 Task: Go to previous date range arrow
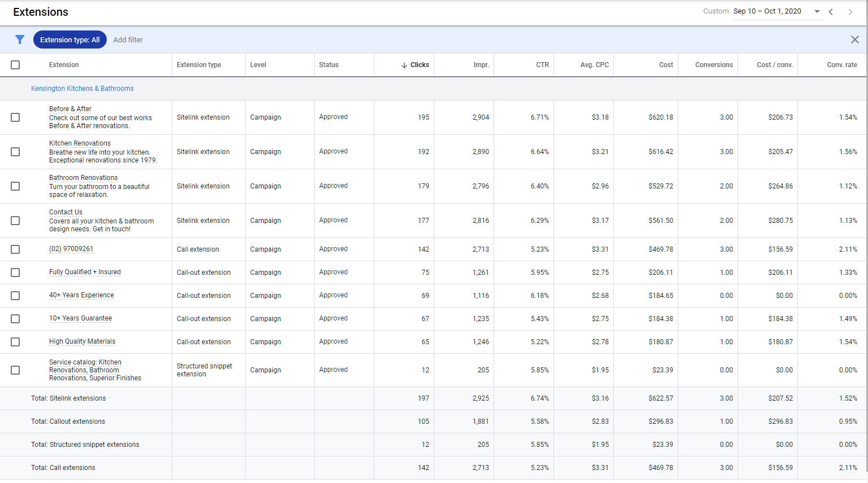click(x=831, y=12)
